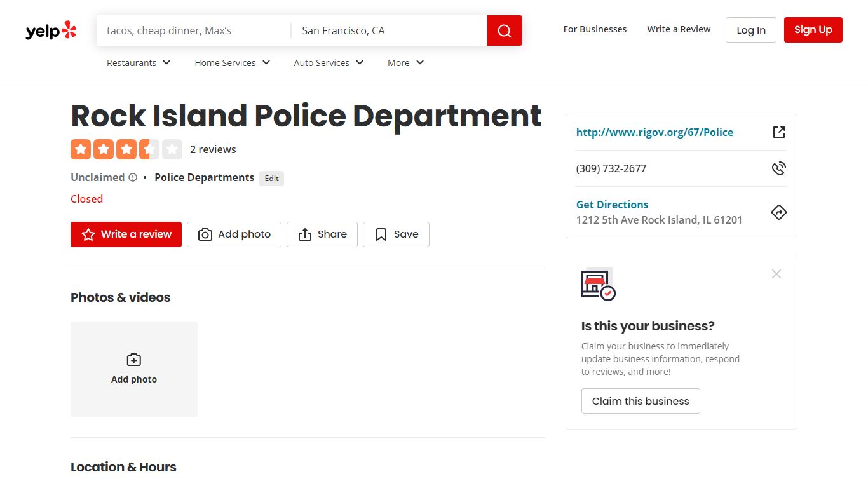Click the Claim this business button
Screen dimensions: 868x488
click(x=641, y=401)
